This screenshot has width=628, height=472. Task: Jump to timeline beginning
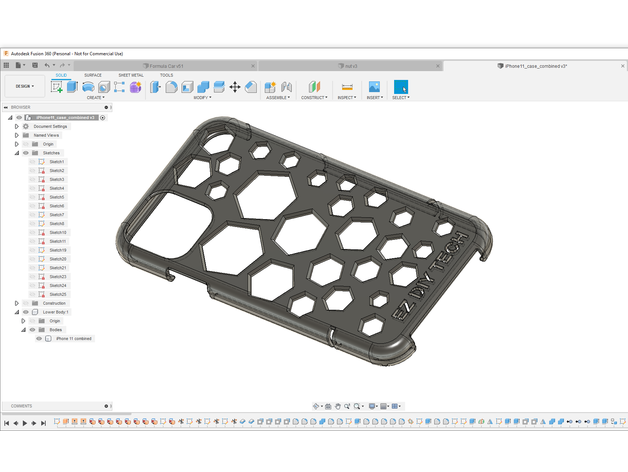[x=6, y=423]
